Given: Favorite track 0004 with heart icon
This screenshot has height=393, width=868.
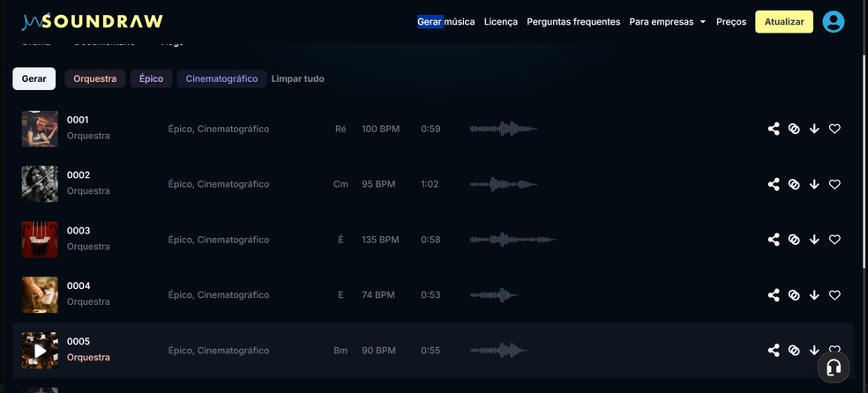Looking at the screenshot, I should pos(834,294).
